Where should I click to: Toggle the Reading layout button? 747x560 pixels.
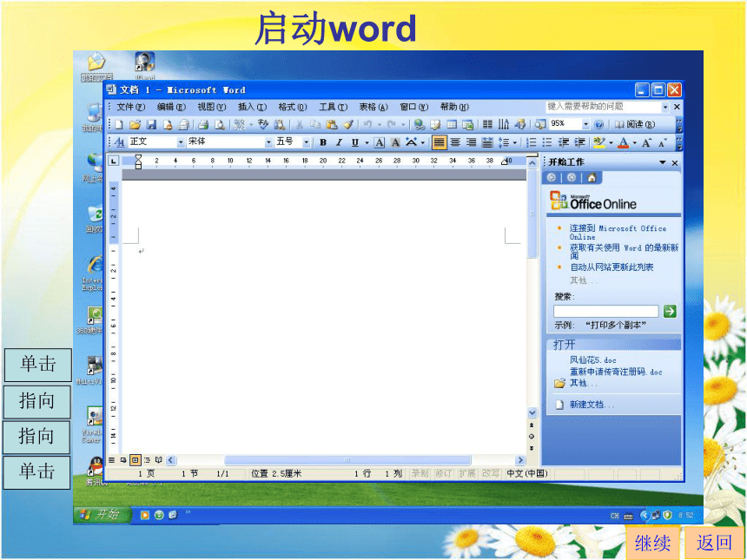click(635, 125)
